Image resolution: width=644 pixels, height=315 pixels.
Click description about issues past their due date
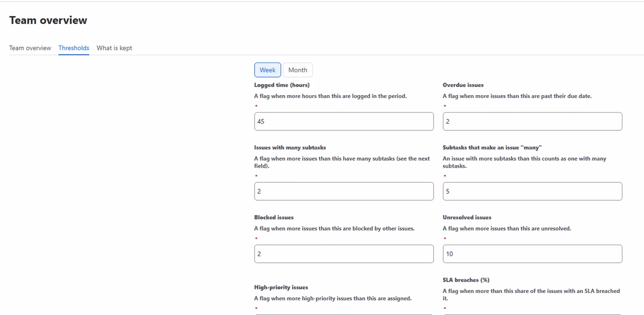517,96
